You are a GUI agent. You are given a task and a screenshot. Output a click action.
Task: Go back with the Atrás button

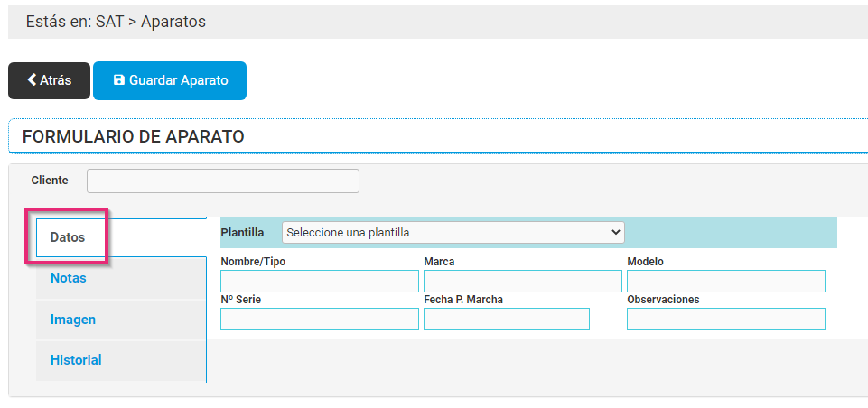coord(49,80)
